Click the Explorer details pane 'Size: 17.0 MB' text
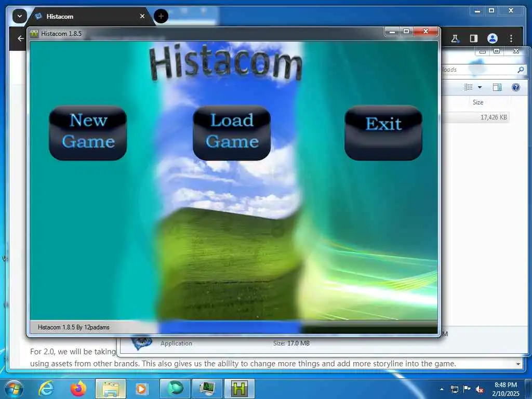 pos(291,343)
